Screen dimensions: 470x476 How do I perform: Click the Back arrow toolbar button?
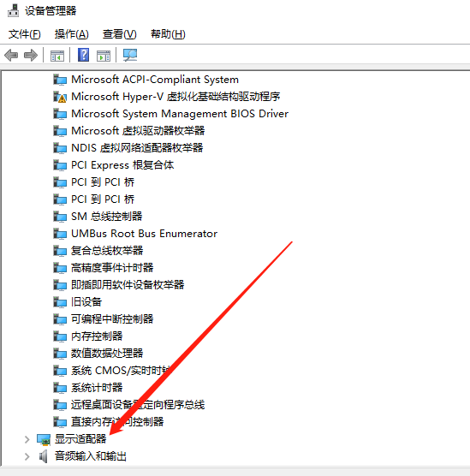[11, 56]
